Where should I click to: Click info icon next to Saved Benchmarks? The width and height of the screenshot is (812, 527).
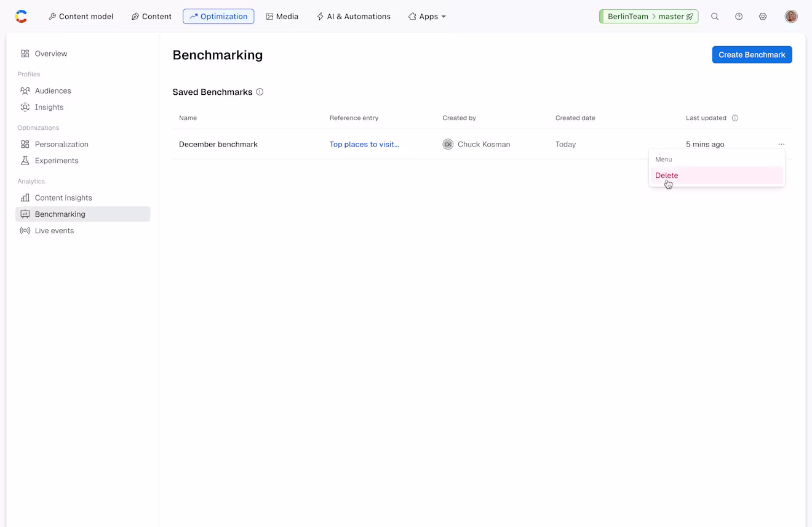click(260, 92)
